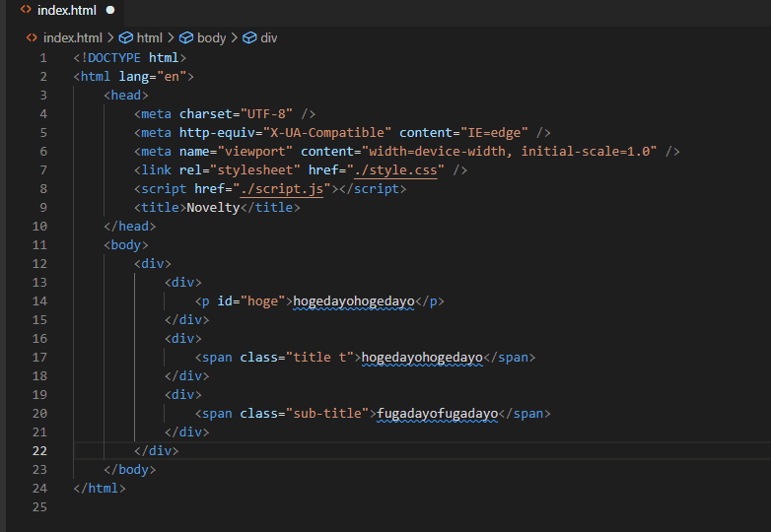Open the index.html breadcrumb file picker
Screen dimensions: 771x532
pyautogui.click(x=72, y=37)
